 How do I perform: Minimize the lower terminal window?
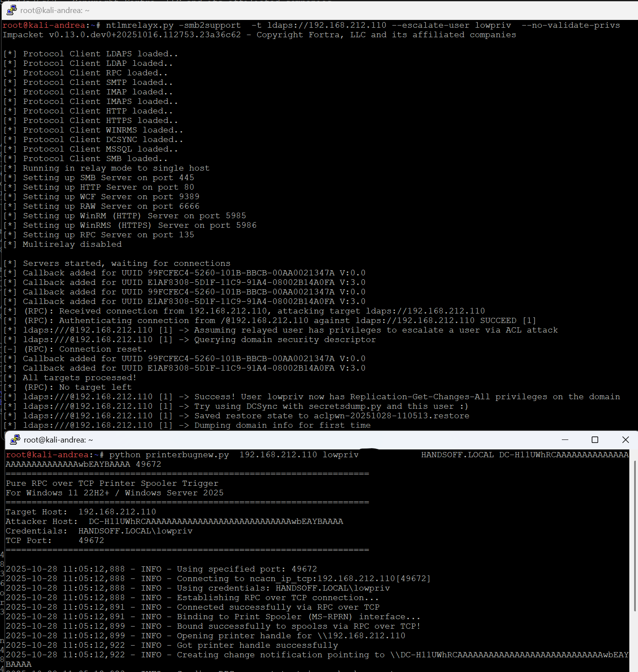[565, 439]
